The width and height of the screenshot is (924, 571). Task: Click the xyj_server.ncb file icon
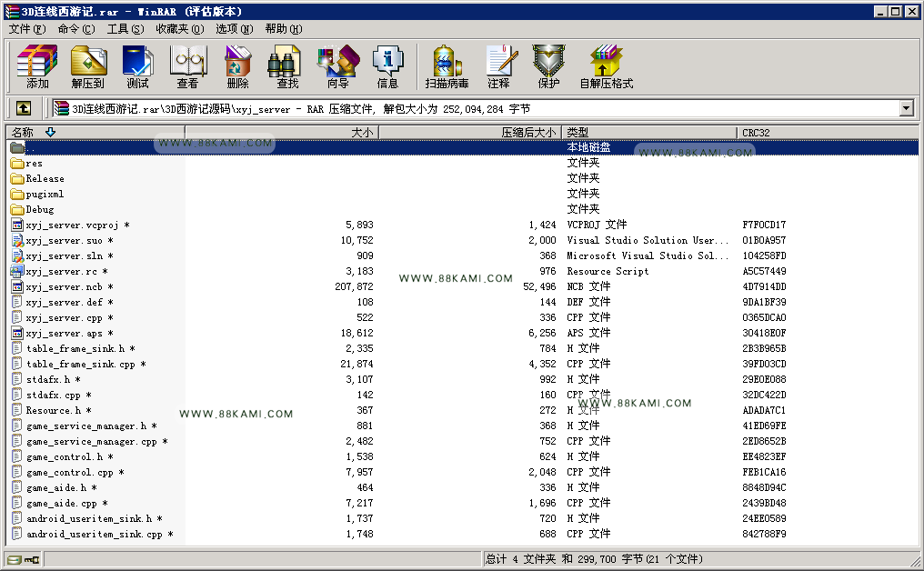17,286
